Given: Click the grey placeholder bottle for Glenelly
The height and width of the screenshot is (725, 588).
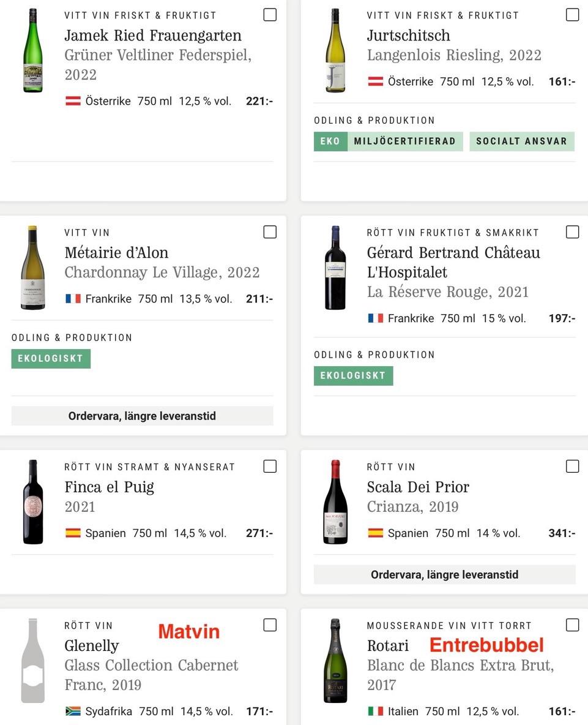Looking at the screenshot, I should pyautogui.click(x=33, y=661).
